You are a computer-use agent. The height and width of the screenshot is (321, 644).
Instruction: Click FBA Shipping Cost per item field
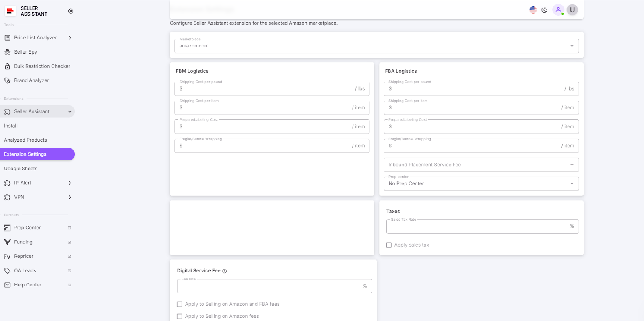[x=481, y=108]
